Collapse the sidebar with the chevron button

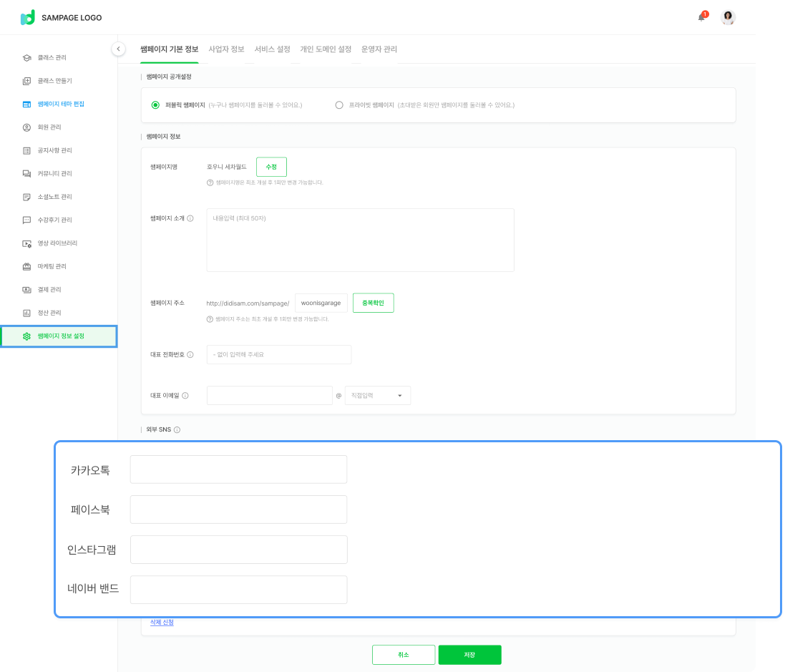pos(118,49)
